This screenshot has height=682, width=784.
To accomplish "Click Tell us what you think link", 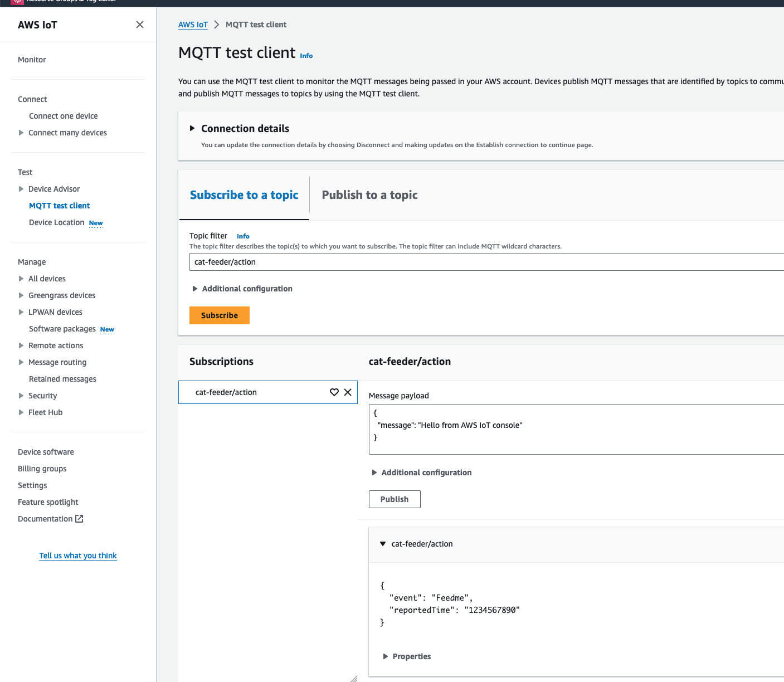I will click(78, 556).
